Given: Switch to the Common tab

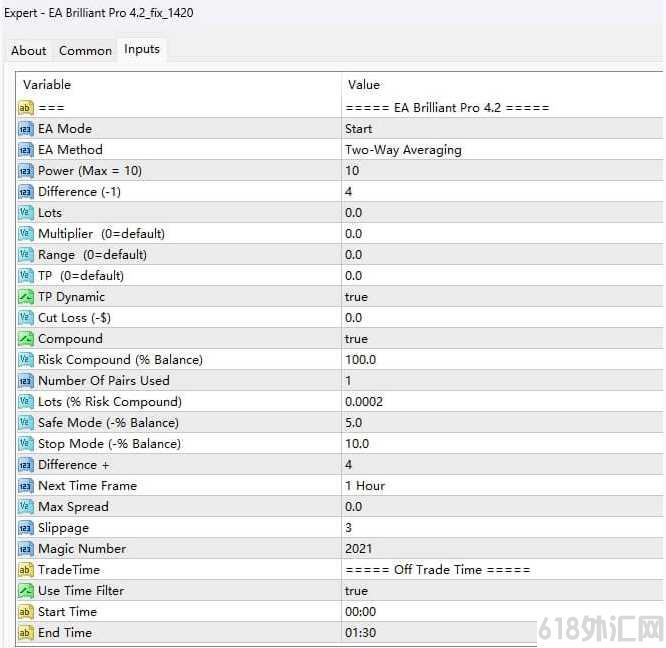Looking at the screenshot, I should pos(85,51).
